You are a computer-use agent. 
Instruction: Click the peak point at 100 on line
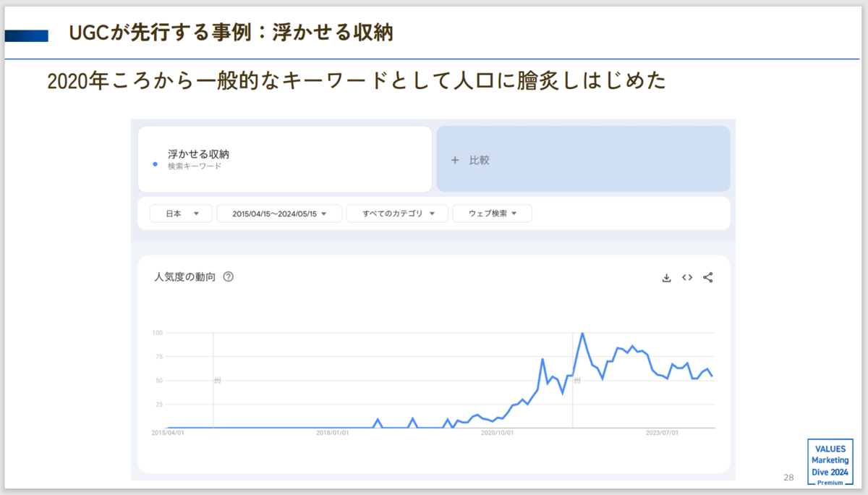582,334
